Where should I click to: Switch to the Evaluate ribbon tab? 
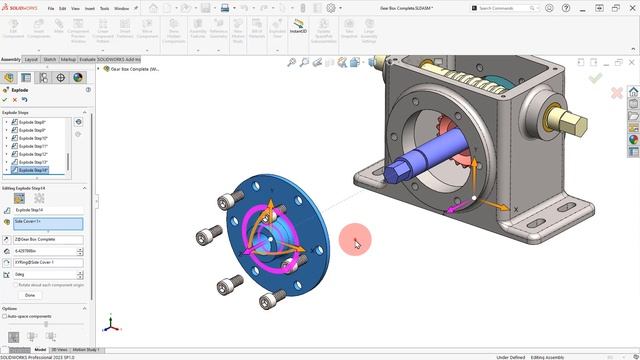point(87,59)
